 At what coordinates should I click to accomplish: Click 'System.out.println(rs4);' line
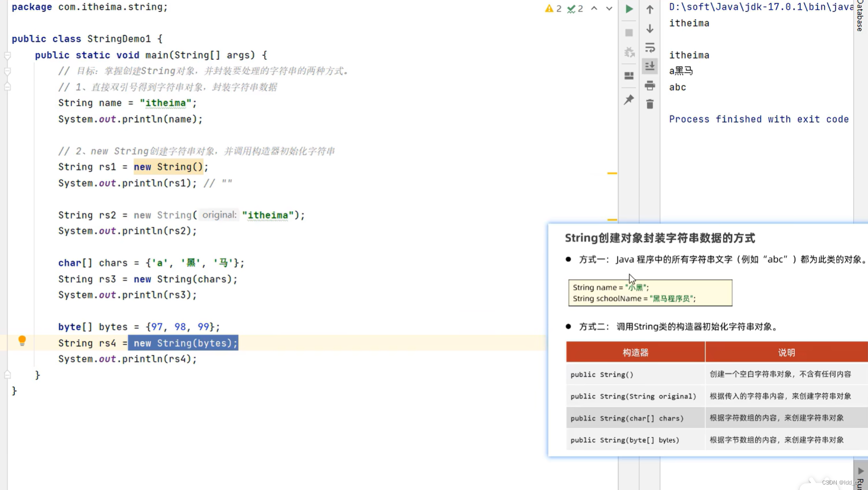click(127, 359)
